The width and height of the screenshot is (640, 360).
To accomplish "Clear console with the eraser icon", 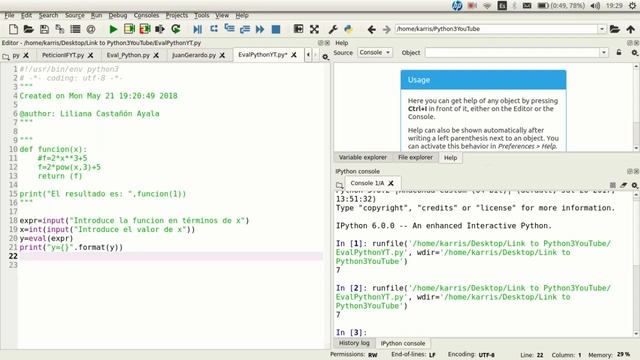I will point(624,185).
